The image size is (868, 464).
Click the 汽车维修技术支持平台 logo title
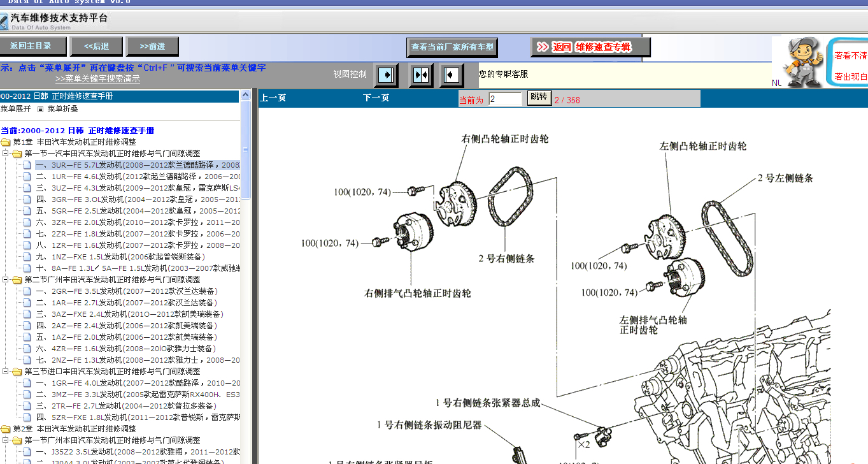[x=59, y=18]
